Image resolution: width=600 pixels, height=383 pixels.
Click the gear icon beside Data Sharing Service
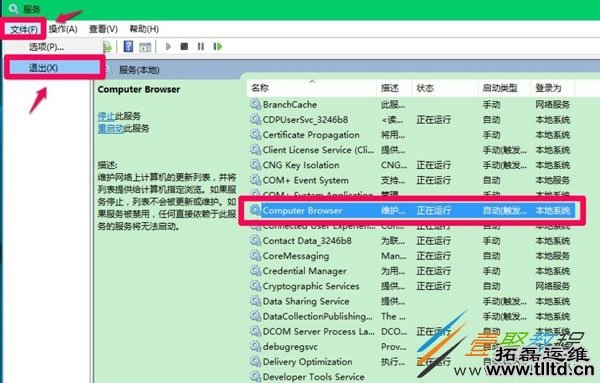[255, 301]
